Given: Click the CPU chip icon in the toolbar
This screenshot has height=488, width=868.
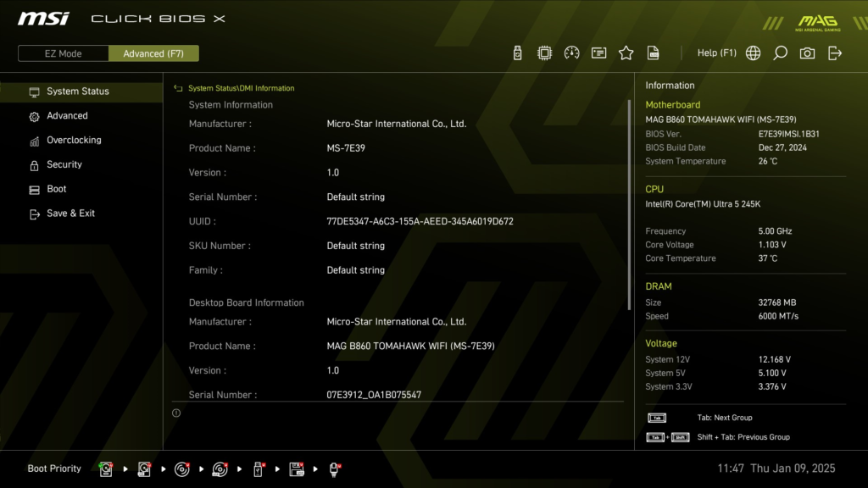Looking at the screenshot, I should [544, 52].
